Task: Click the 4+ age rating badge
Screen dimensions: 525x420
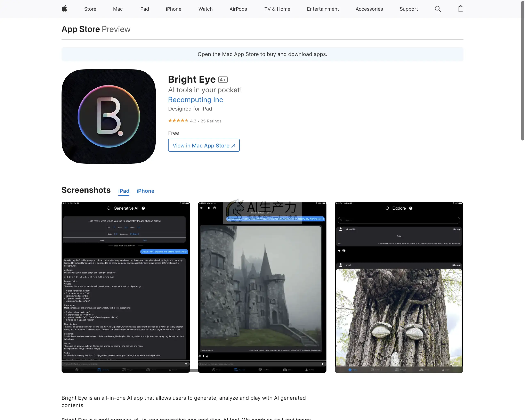Action: click(x=223, y=80)
